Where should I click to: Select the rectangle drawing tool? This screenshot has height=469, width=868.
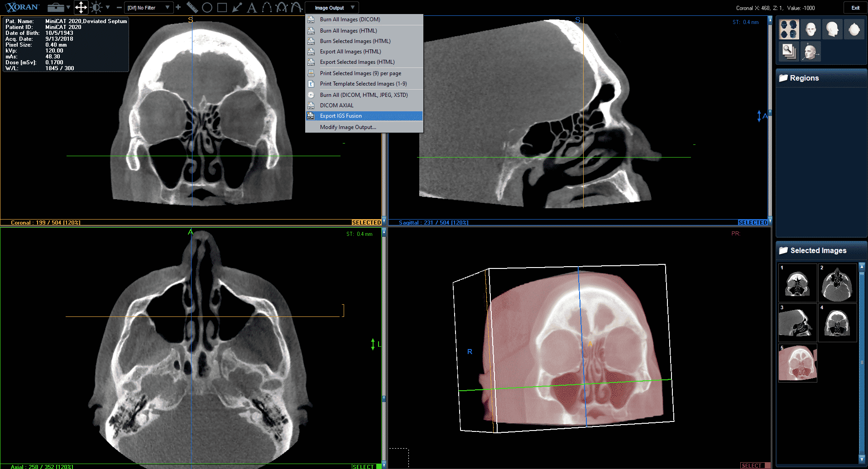coord(222,7)
